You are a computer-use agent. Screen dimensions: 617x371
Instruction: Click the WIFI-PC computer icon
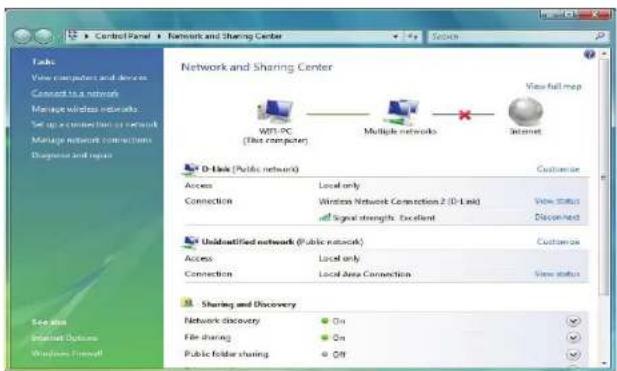(275, 111)
